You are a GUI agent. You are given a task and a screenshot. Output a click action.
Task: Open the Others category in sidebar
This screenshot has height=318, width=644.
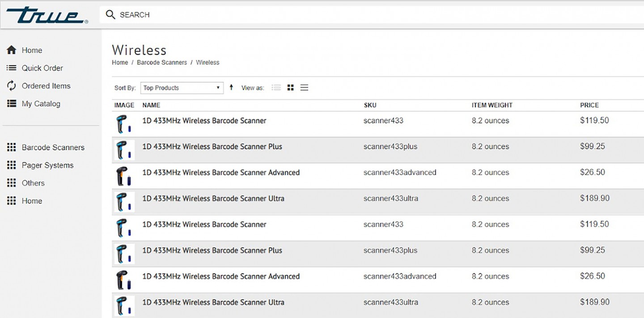tap(33, 183)
